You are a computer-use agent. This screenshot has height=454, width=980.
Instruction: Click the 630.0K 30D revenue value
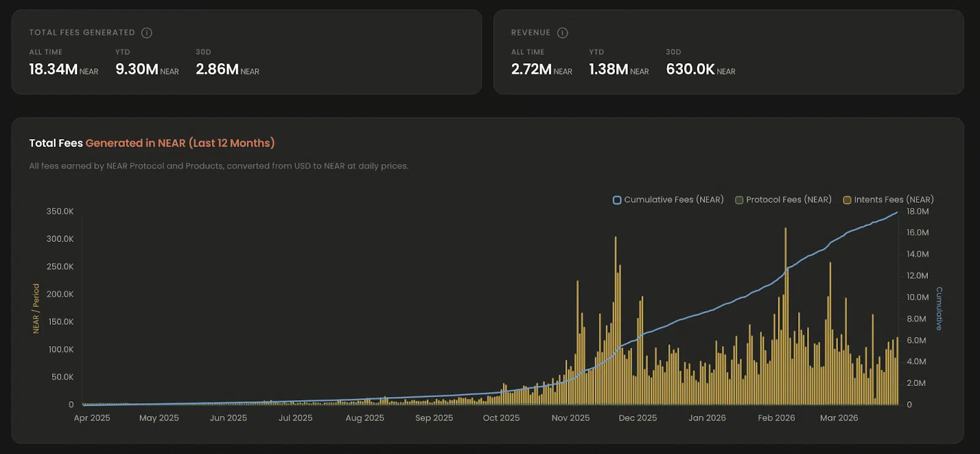[690, 69]
